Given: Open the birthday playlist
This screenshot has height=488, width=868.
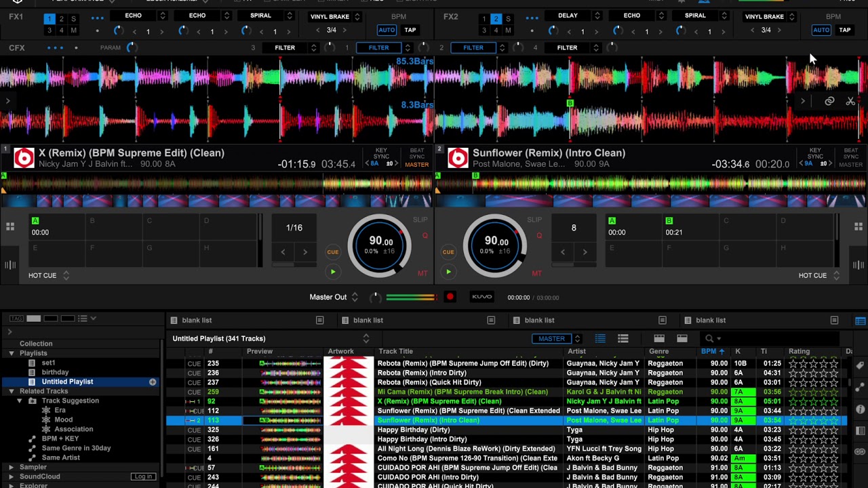Looking at the screenshot, I should click(x=55, y=372).
